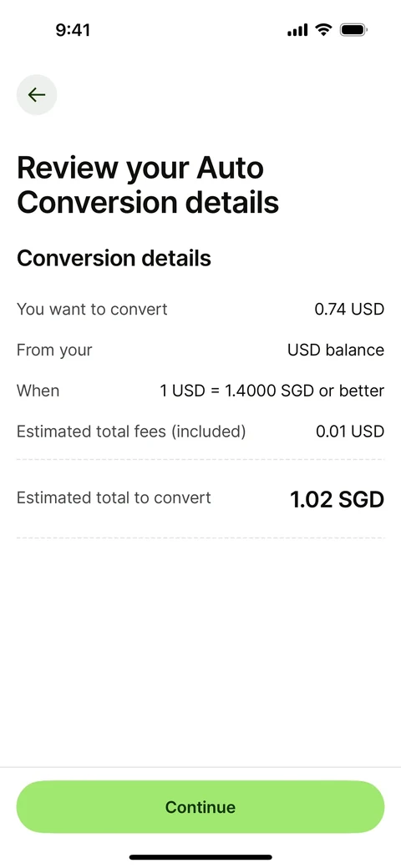Select the 0.74 USD amount value
This screenshot has width=401, height=868.
point(349,309)
